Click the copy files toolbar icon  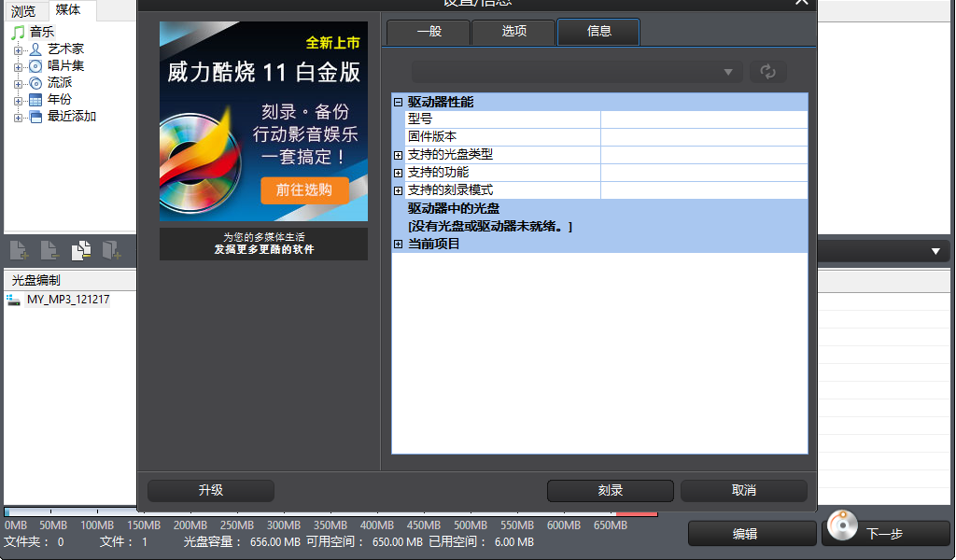point(80,250)
